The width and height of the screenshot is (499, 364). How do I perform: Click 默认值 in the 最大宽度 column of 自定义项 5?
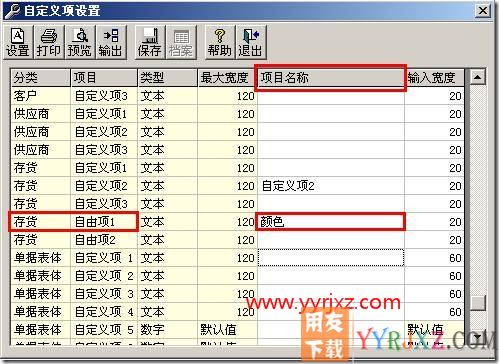click(x=227, y=330)
